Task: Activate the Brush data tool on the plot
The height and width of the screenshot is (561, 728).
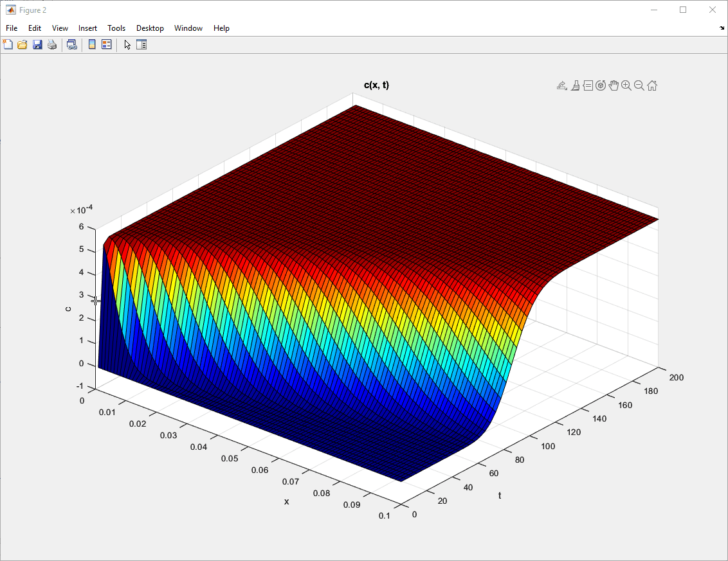Action: coord(575,85)
